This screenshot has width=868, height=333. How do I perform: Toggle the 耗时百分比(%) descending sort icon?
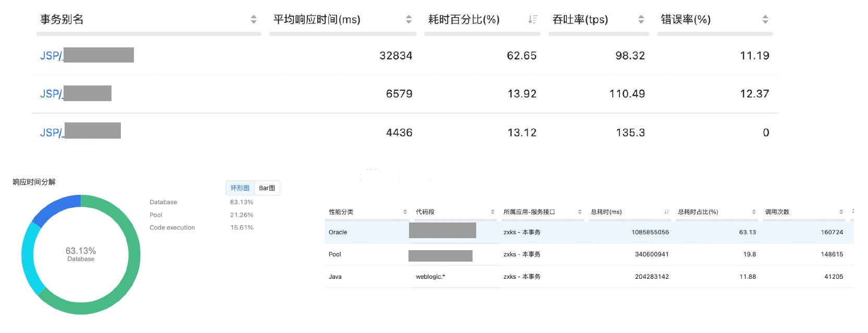pos(532,19)
